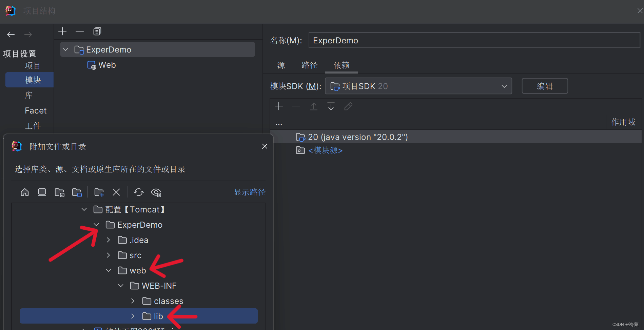Click the delete X icon in file chooser toolbar
Viewport: 644px width, 330px height.
coord(116,192)
